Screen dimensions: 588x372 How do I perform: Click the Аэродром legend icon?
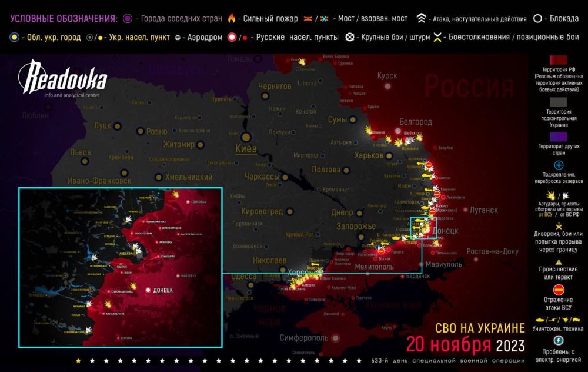pyautogui.click(x=178, y=38)
